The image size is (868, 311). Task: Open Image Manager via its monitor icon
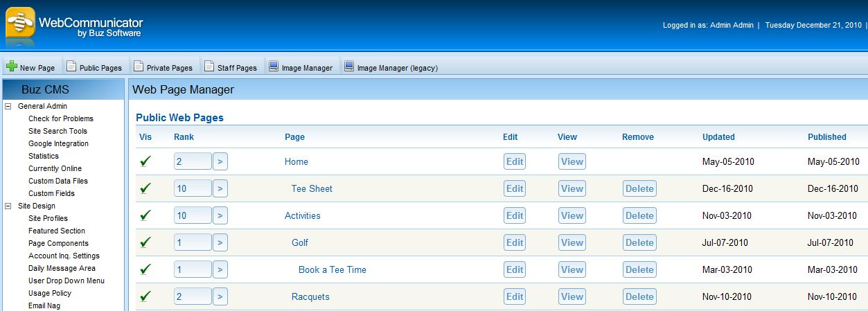[x=274, y=66]
